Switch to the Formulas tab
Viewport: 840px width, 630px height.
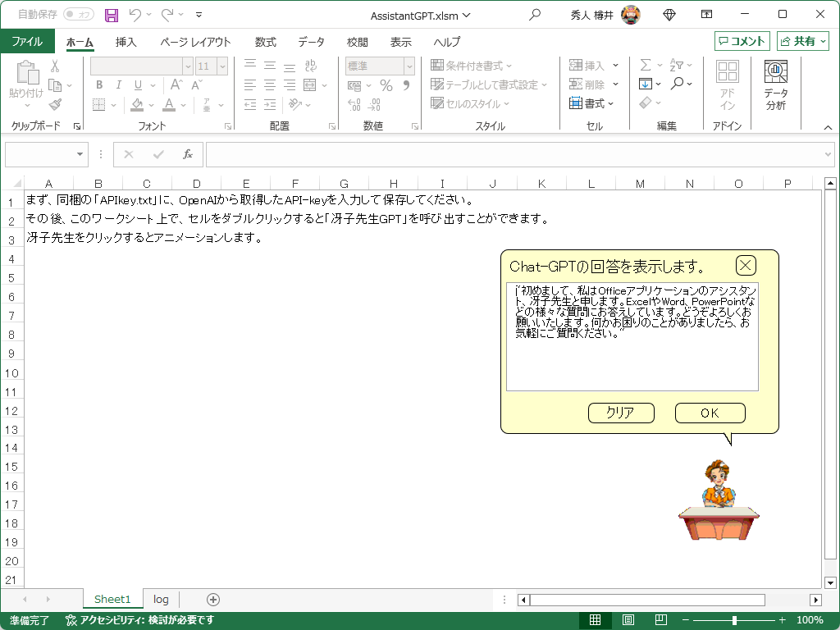point(265,42)
